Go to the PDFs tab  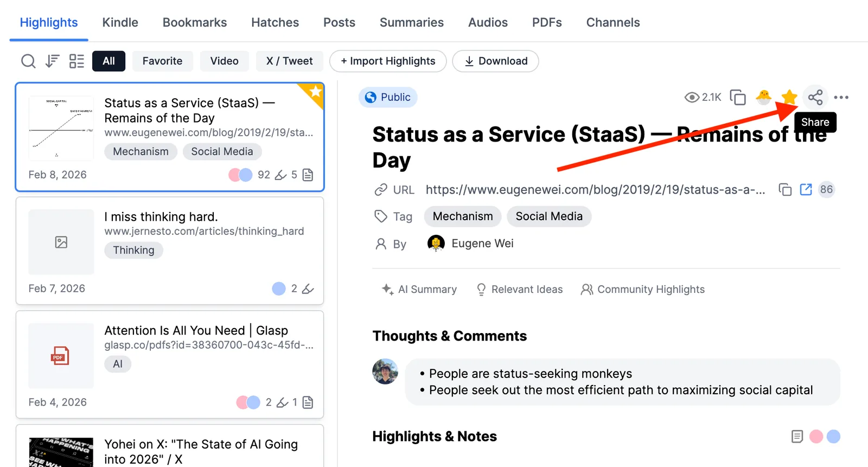[x=547, y=22]
